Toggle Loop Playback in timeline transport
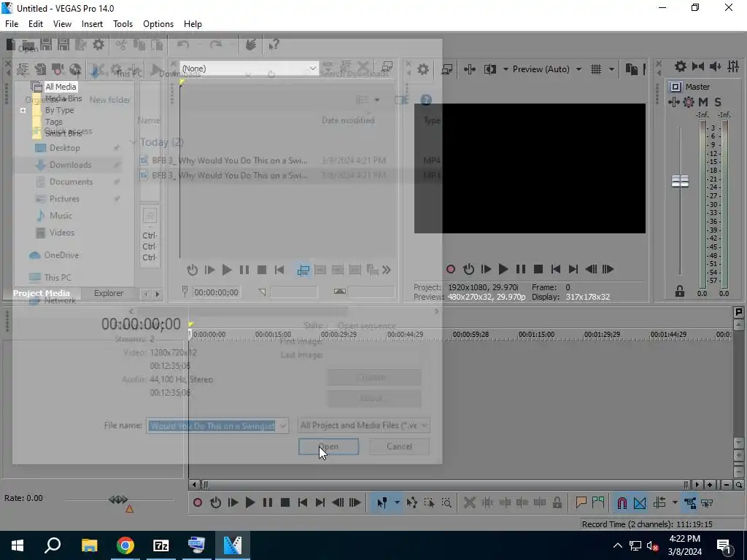 coord(215,503)
